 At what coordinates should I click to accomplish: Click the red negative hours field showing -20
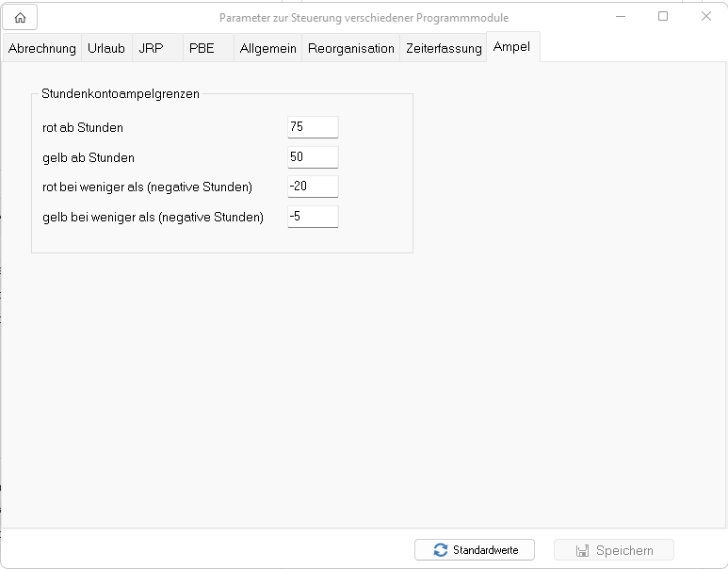coord(312,187)
